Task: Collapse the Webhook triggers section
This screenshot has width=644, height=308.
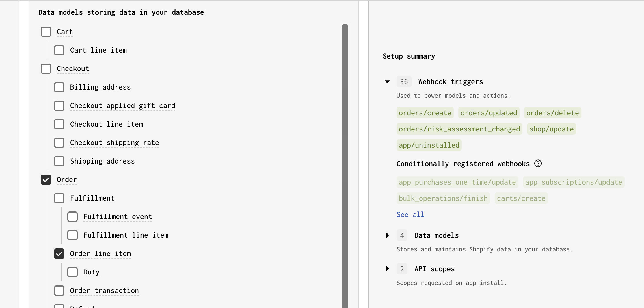Action: click(387, 82)
